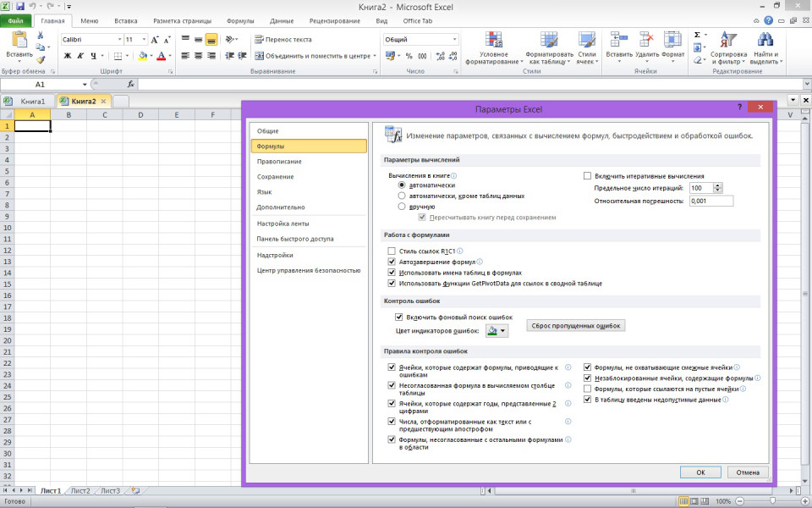Switch to the Данные ribbon tab

pyautogui.click(x=282, y=21)
